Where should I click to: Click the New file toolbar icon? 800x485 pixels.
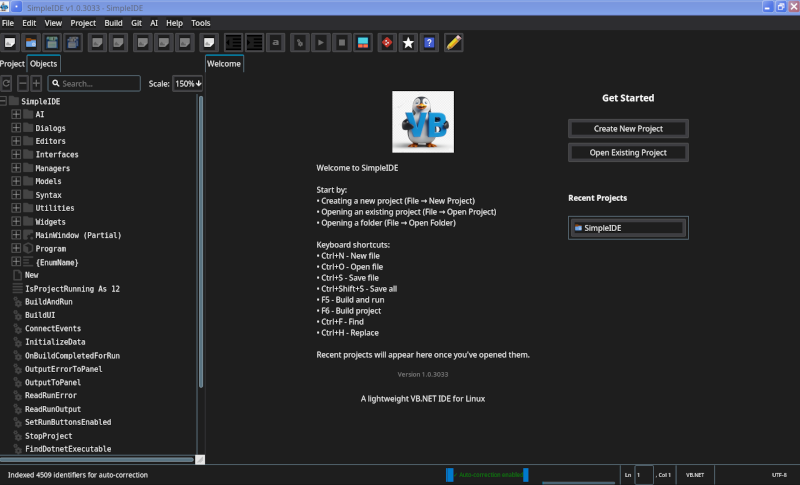(x=10, y=43)
